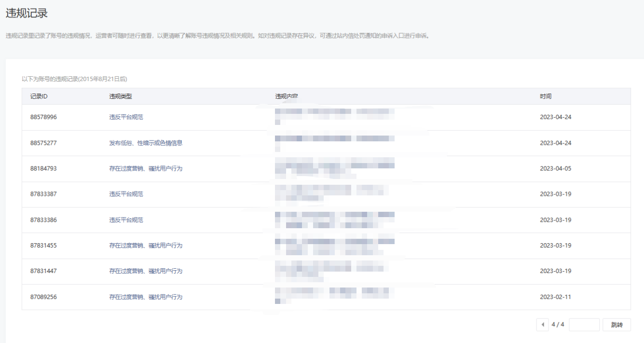Screen dimensions: 644x343
Task: Go to previous page using pagination arrow
Action: coord(542,325)
